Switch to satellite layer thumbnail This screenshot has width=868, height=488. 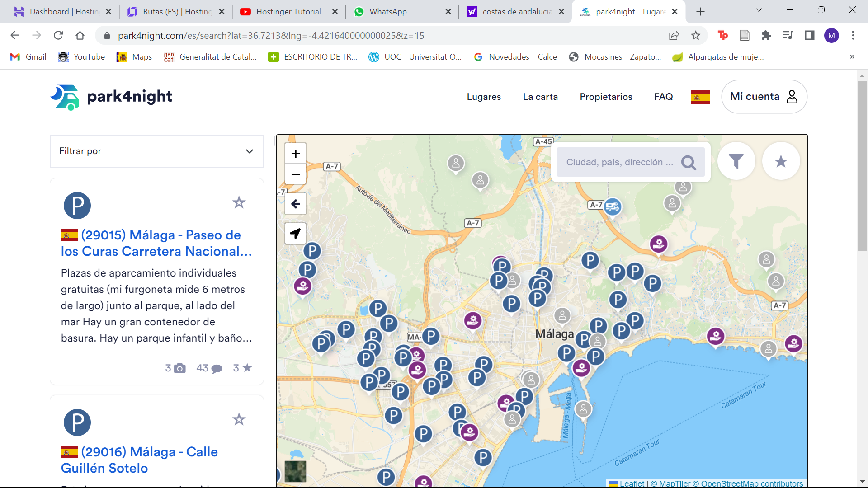[x=296, y=471]
